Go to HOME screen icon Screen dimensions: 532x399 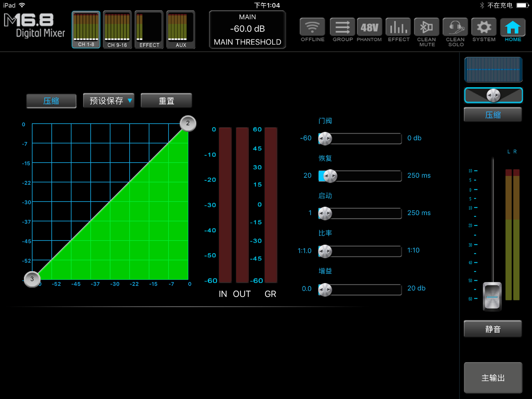click(x=513, y=27)
